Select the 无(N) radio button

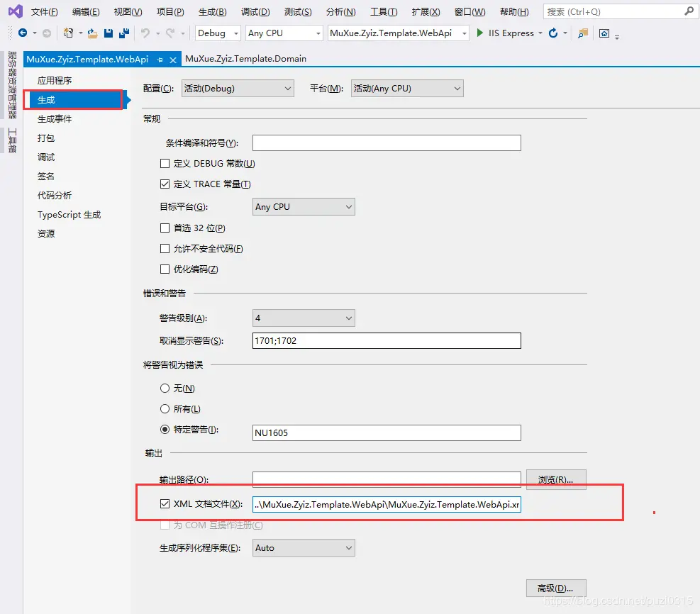165,389
